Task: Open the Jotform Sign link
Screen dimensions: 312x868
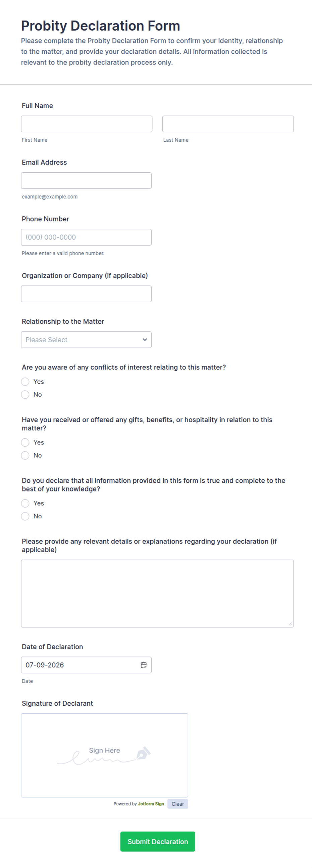Action: pos(151,804)
